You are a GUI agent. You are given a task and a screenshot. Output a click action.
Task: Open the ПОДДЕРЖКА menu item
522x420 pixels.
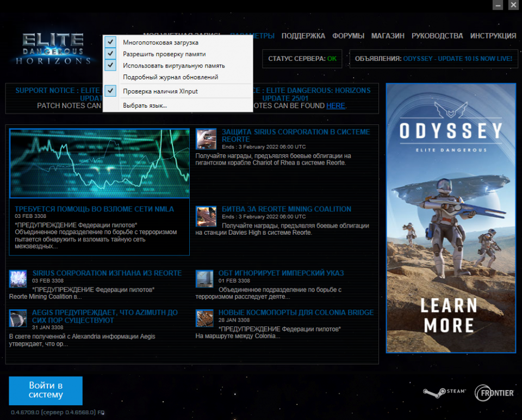(303, 35)
